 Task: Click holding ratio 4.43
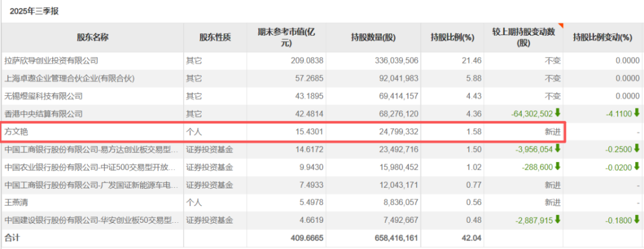[x=475, y=97]
